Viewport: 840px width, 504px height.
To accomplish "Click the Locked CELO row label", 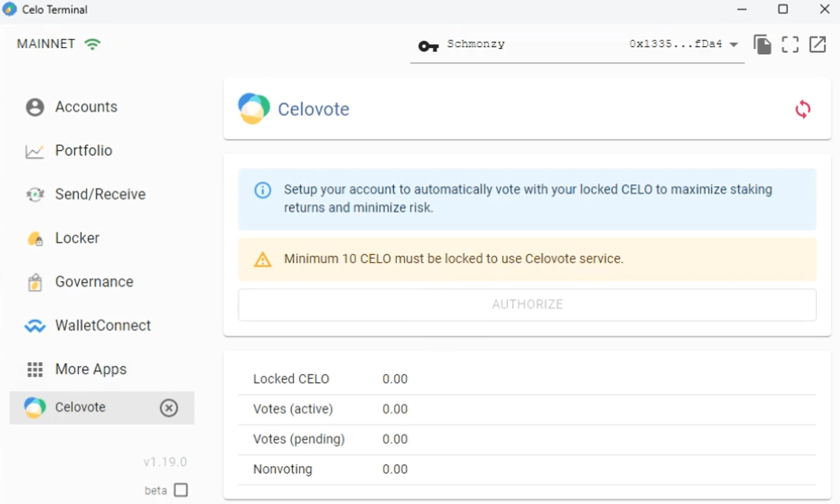I will point(291,379).
